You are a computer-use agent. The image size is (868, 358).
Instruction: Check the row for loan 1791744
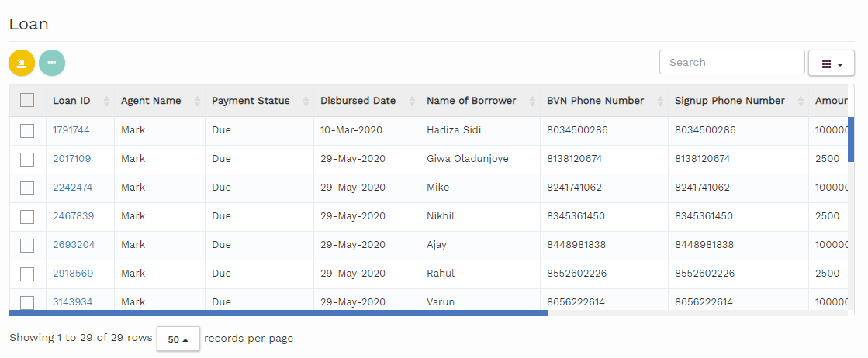(x=27, y=130)
